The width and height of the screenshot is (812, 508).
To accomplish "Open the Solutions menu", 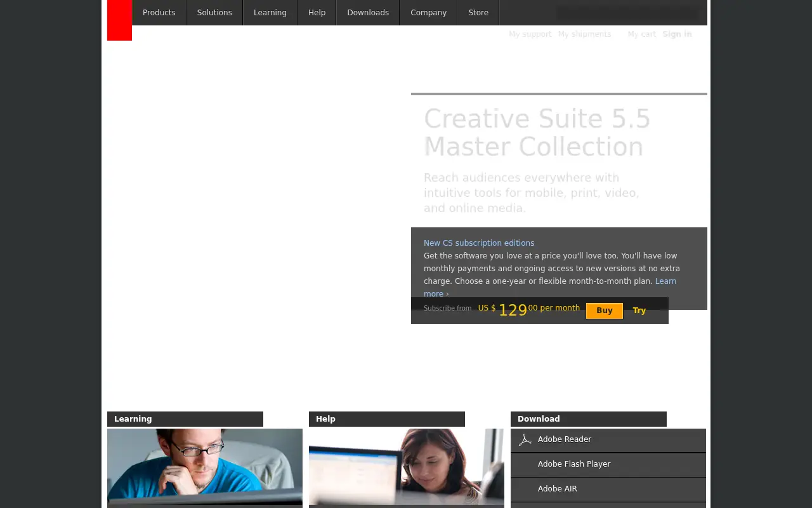I will click(214, 13).
